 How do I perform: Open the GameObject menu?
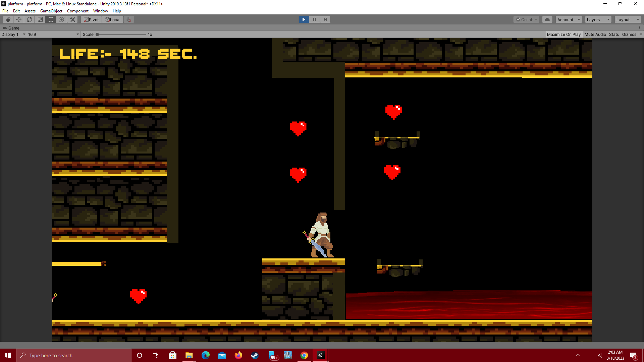51,11
